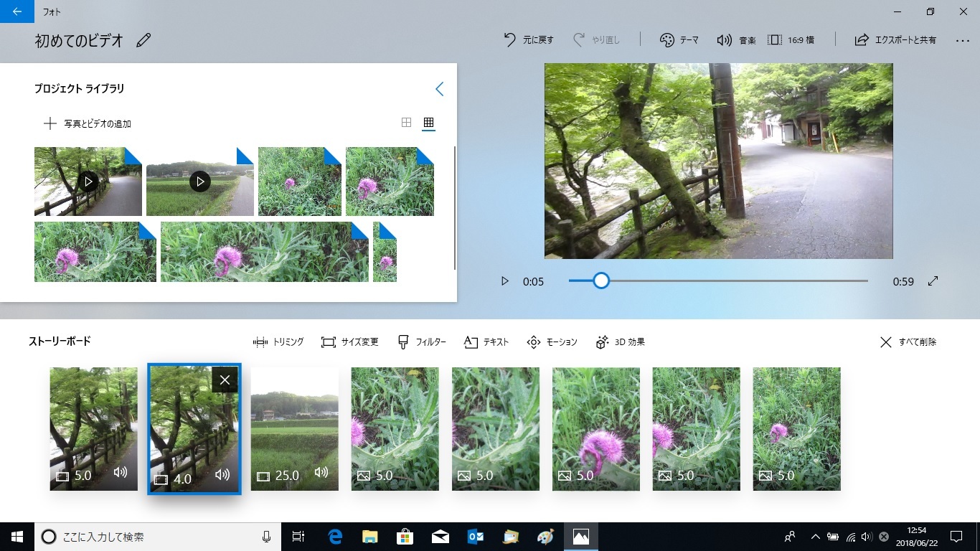This screenshot has width=980, height=551.
Task: Play the video preview
Action: [504, 281]
